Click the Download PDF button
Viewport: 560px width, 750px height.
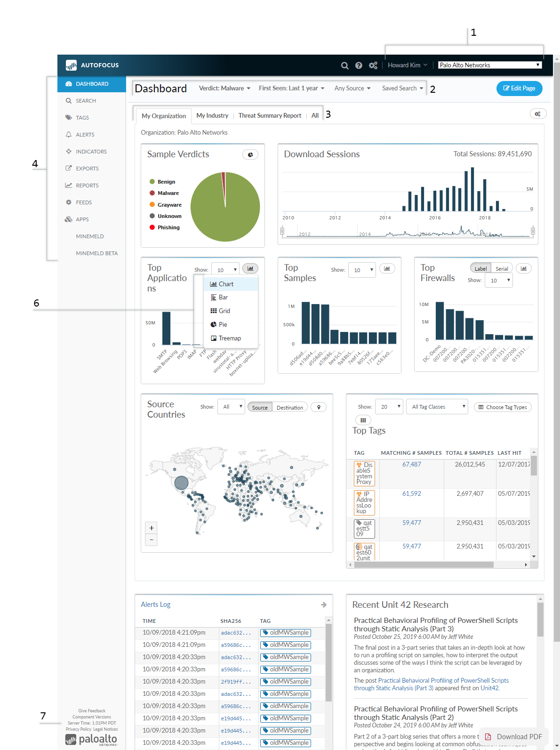514,737
